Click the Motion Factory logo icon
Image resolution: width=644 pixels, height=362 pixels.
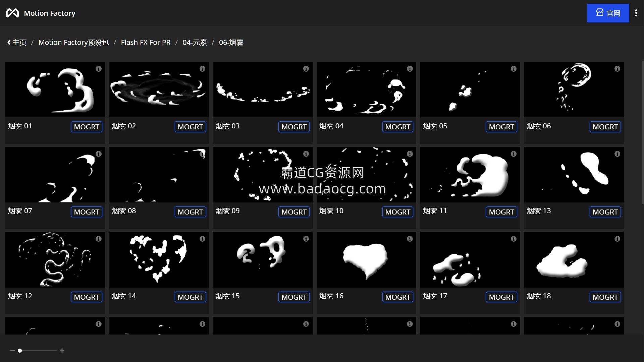tap(12, 13)
